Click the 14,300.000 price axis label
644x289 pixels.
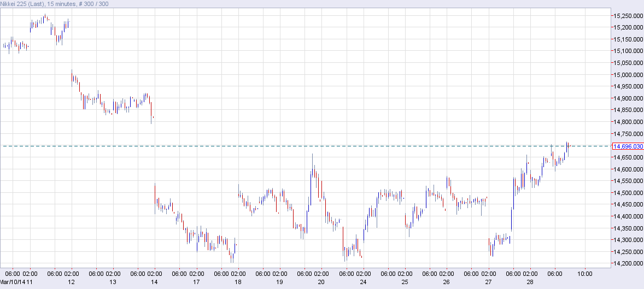tap(628, 240)
